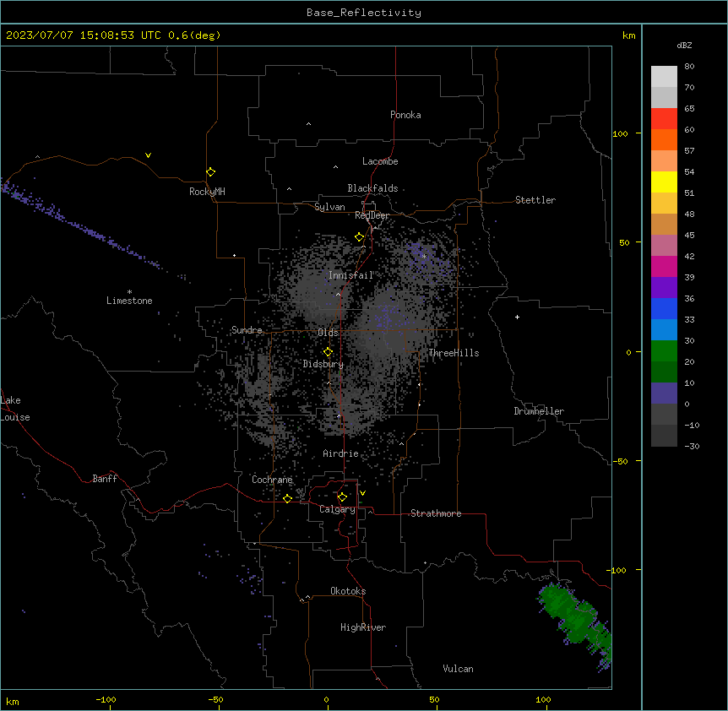728x711 pixels.
Task: Select the Vulcan city label
Action: (x=459, y=669)
